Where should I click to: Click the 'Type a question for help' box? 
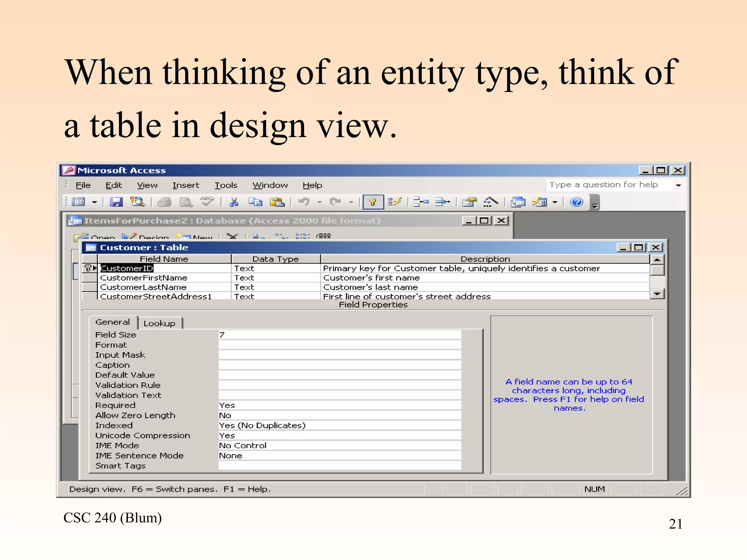click(609, 185)
